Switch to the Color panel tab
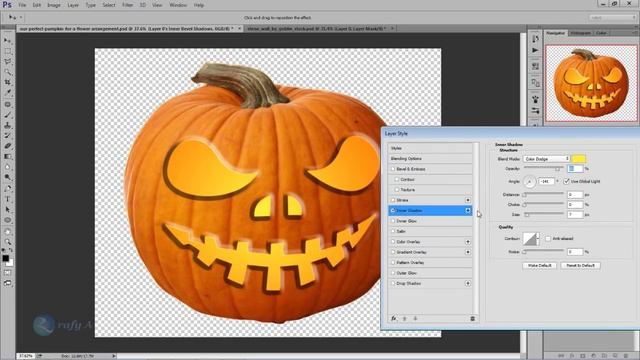640x360 pixels. point(601,33)
